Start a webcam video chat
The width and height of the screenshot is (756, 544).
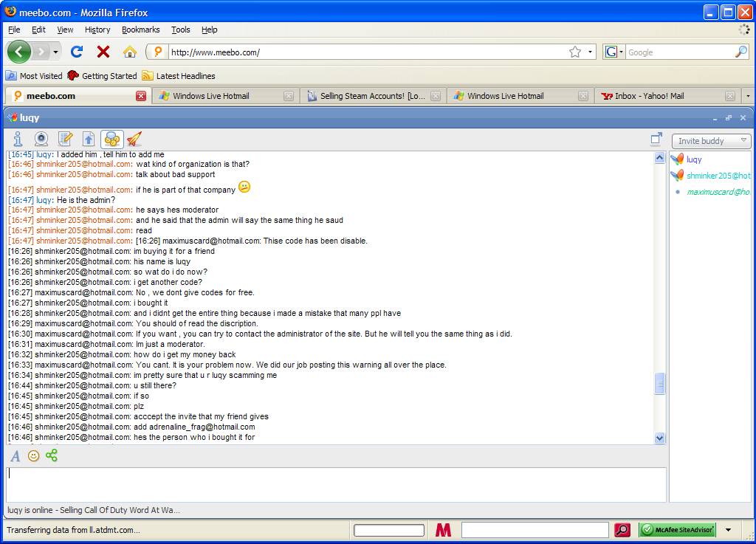[x=41, y=139]
